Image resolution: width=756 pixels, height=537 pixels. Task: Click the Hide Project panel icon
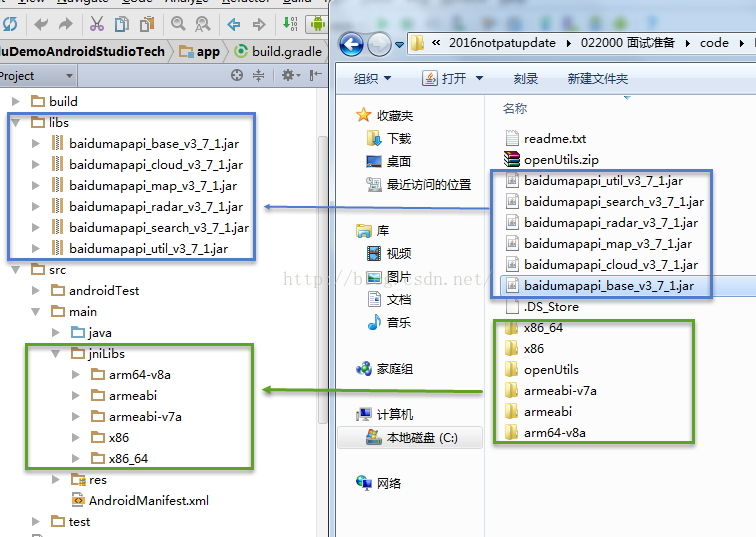316,75
